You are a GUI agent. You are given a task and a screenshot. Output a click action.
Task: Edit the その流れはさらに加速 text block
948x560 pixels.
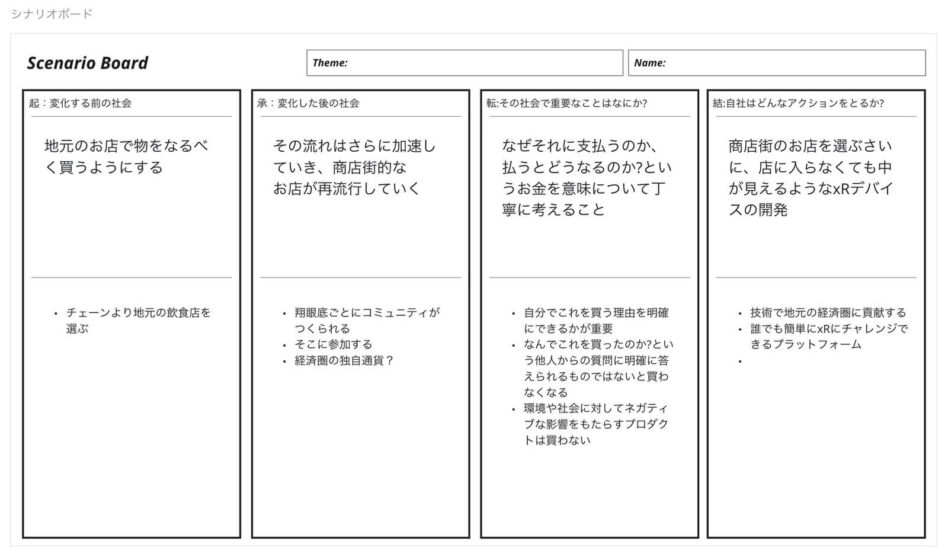point(354,167)
